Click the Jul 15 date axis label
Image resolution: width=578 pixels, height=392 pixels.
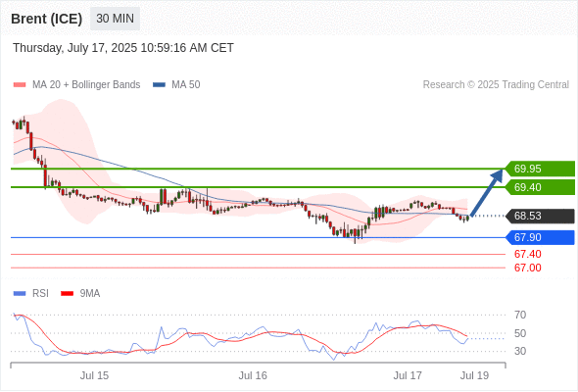click(94, 375)
